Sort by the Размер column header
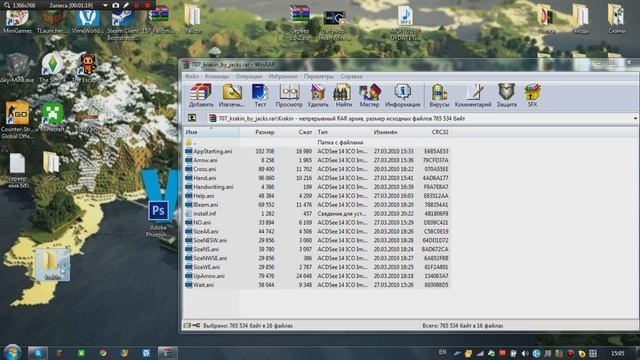 (258, 132)
